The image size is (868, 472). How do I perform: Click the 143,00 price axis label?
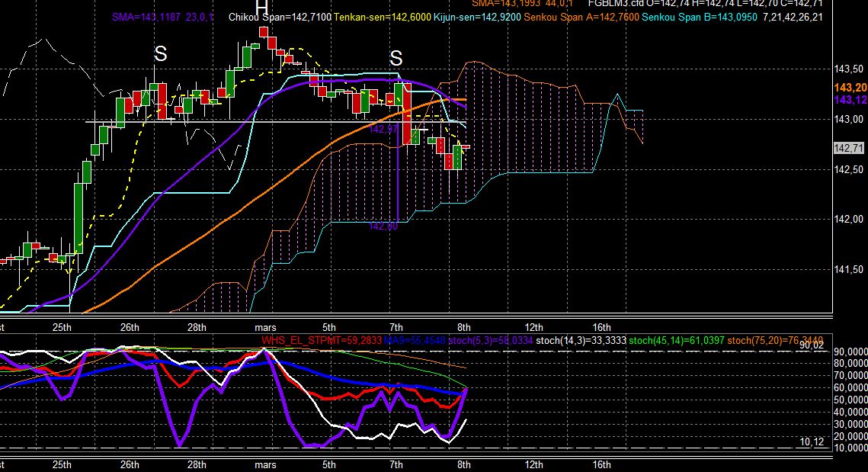(849, 119)
